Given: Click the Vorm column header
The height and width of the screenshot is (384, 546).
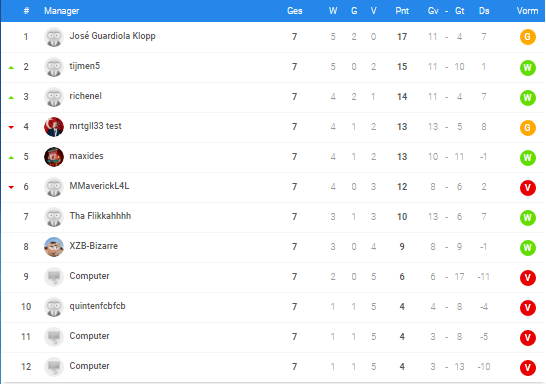Looking at the screenshot, I should (527, 11).
